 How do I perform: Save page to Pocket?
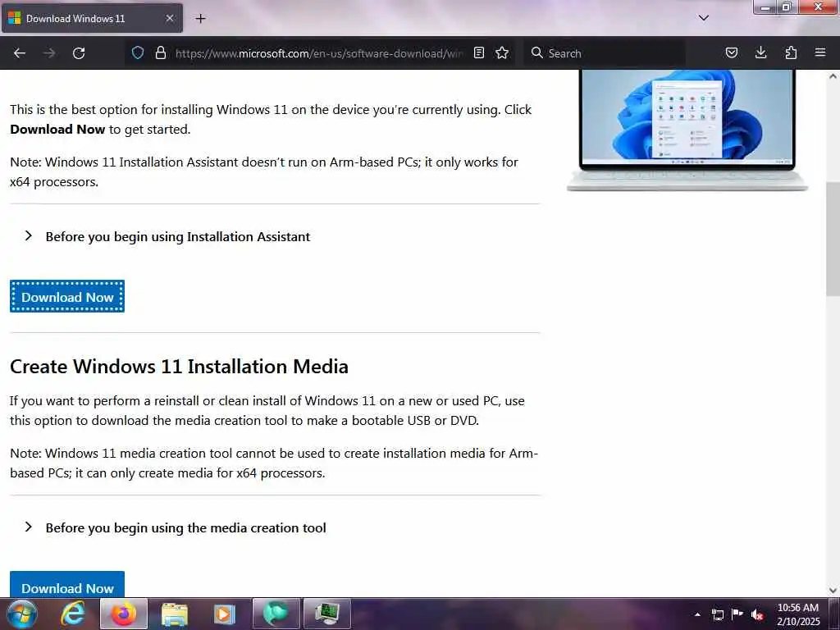[731, 53]
